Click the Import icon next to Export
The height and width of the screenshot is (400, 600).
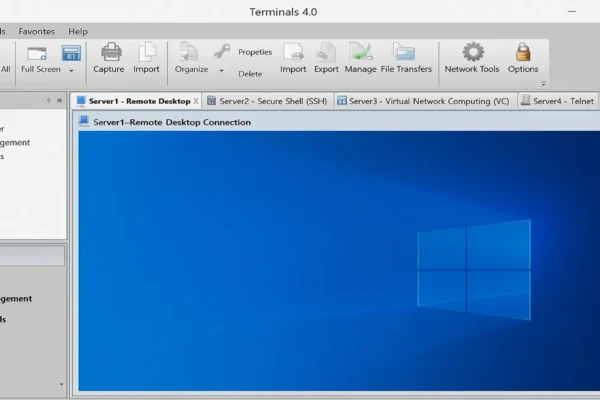(x=293, y=52)
